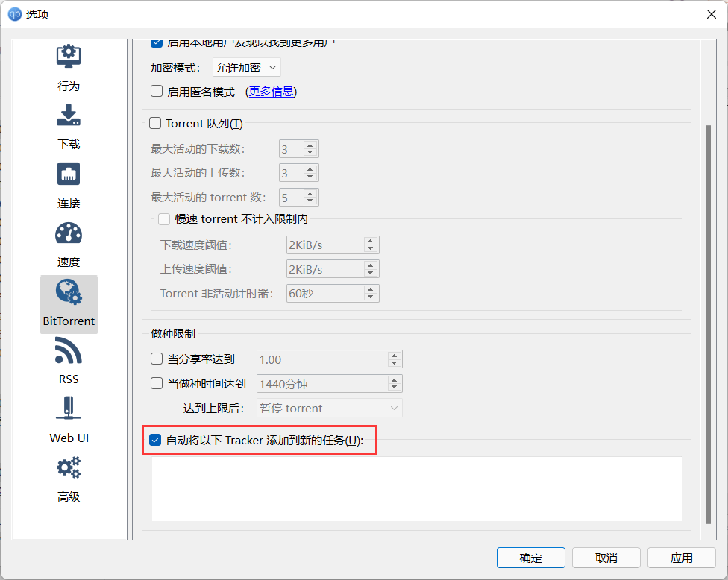
Task: Click the qBittorrent logo in title bar
Action: pos(15,14)
